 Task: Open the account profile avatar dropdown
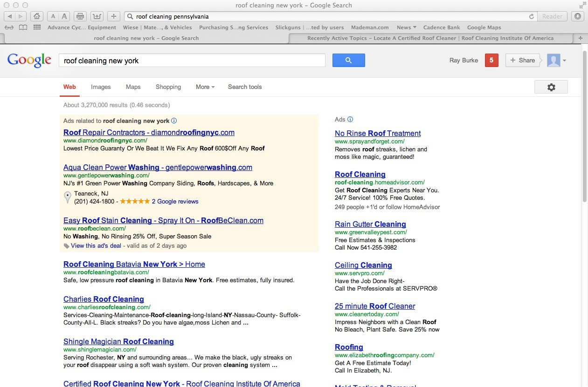pyautogui.click(x=556, y=60)
